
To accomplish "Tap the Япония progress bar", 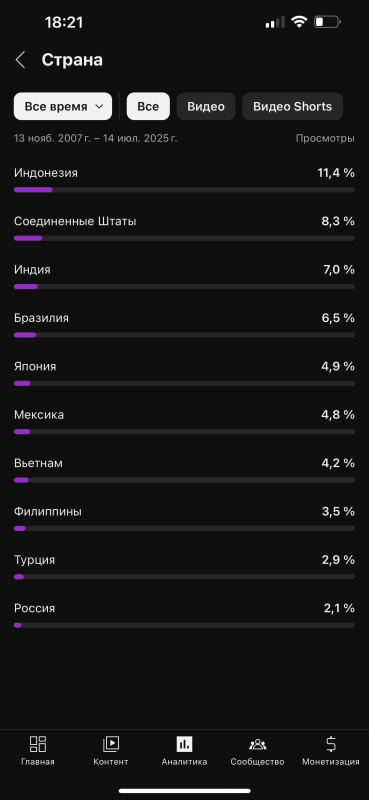I will point(184,383).
